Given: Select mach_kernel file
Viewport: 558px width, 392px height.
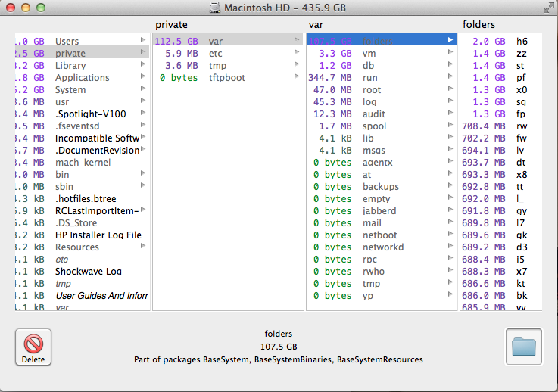Looking at the screenshot, I should pyautogui.click(x=83, y=162).
